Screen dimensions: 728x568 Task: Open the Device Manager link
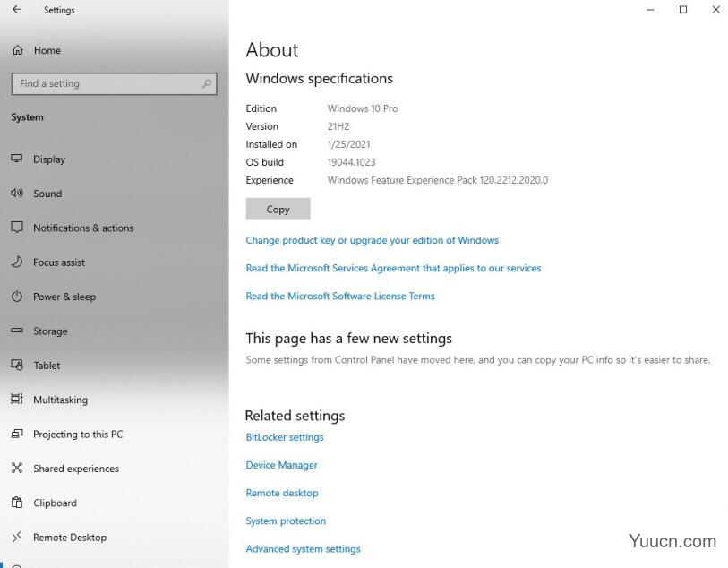[281, 465]
